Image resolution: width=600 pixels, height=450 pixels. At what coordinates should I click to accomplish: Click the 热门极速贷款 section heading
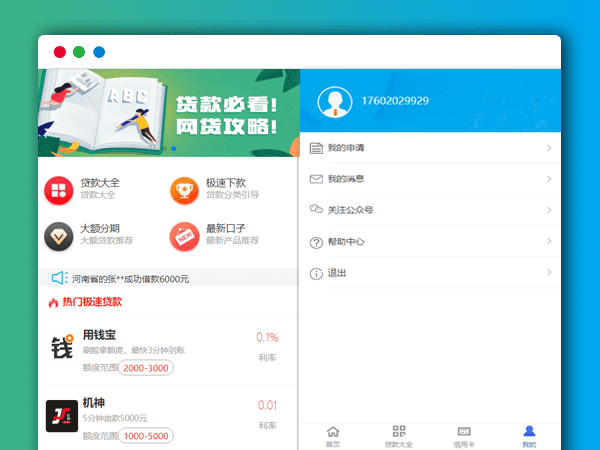click(x=92, y=302)
